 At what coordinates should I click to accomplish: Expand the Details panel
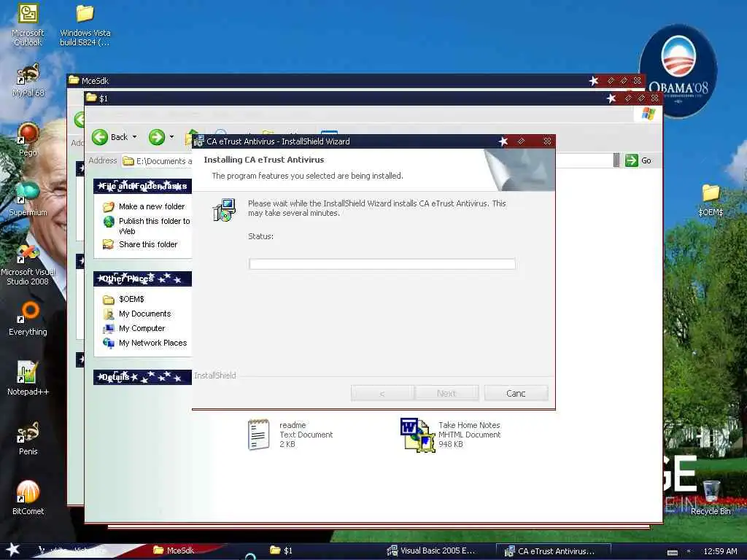(x=142, y=377)
